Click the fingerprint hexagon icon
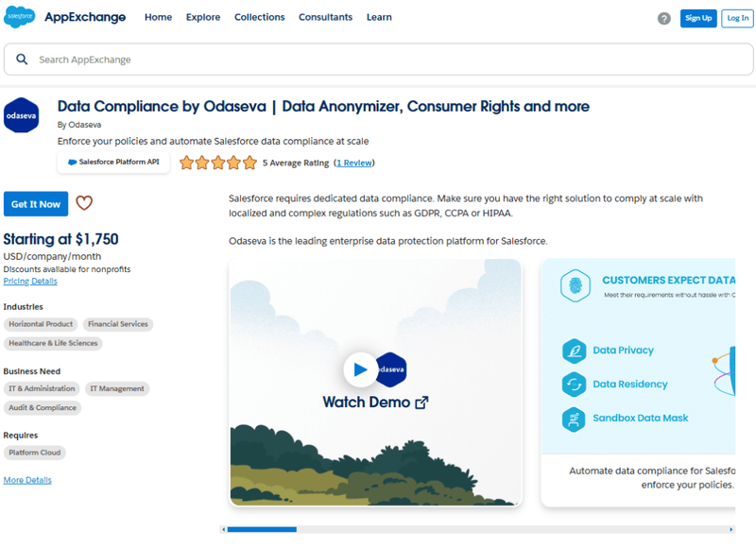 point(576,285)
